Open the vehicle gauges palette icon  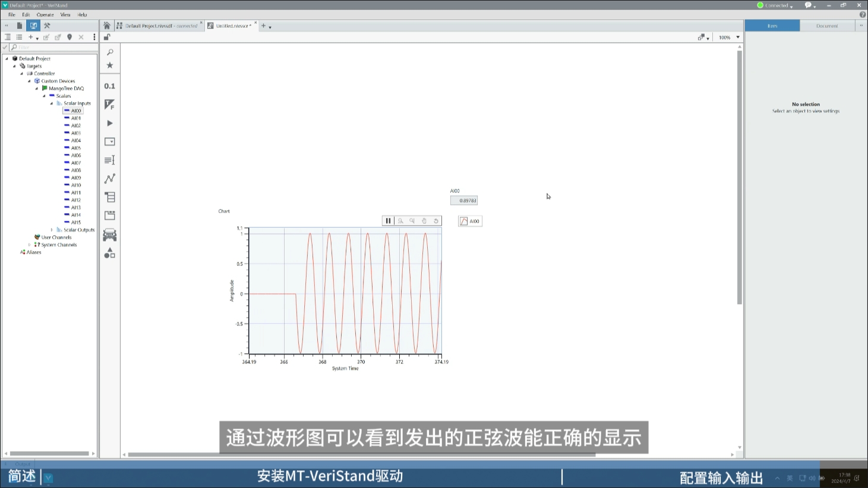(x=110, y=235)
